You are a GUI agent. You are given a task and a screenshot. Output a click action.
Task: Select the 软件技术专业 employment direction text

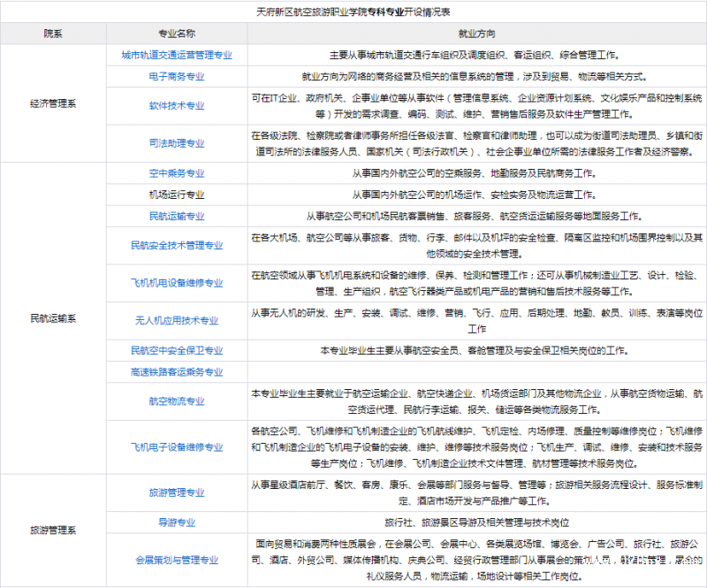click(x=476, y=106)
